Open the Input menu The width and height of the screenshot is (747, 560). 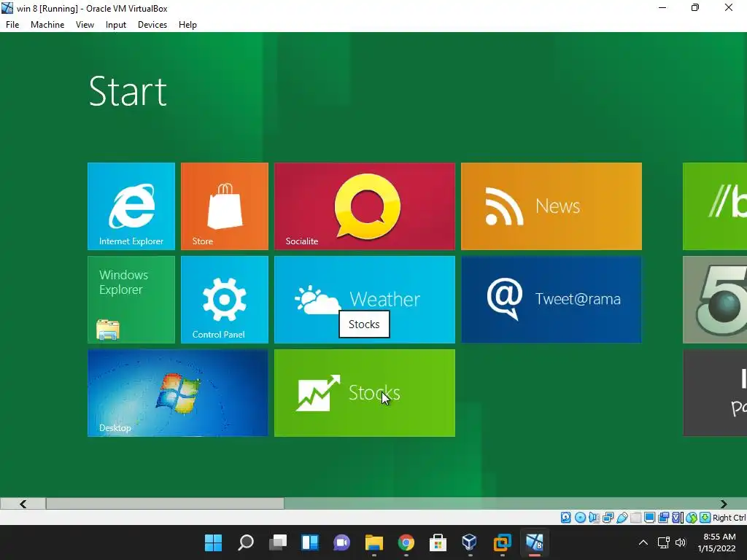[116, 25]
